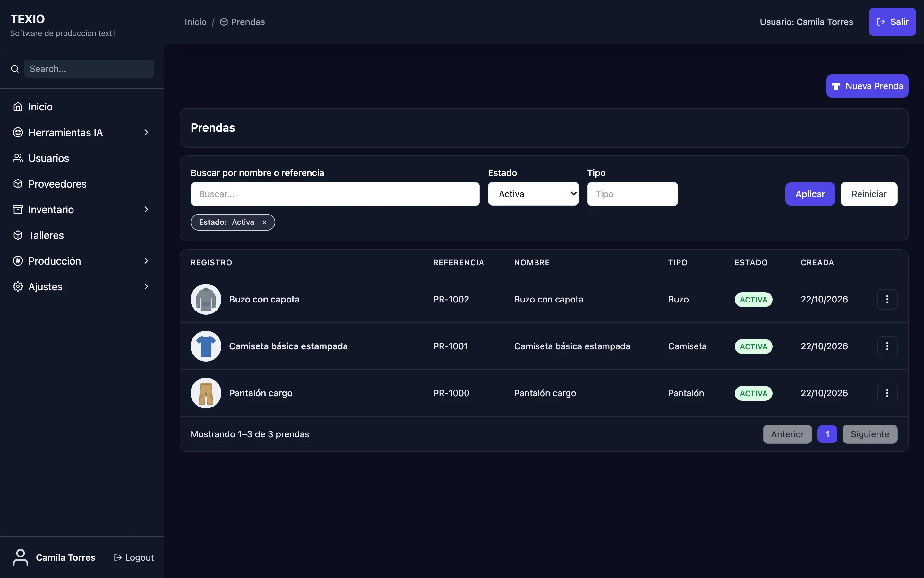Select page 1 in pagination

click(x=827, y=434)
